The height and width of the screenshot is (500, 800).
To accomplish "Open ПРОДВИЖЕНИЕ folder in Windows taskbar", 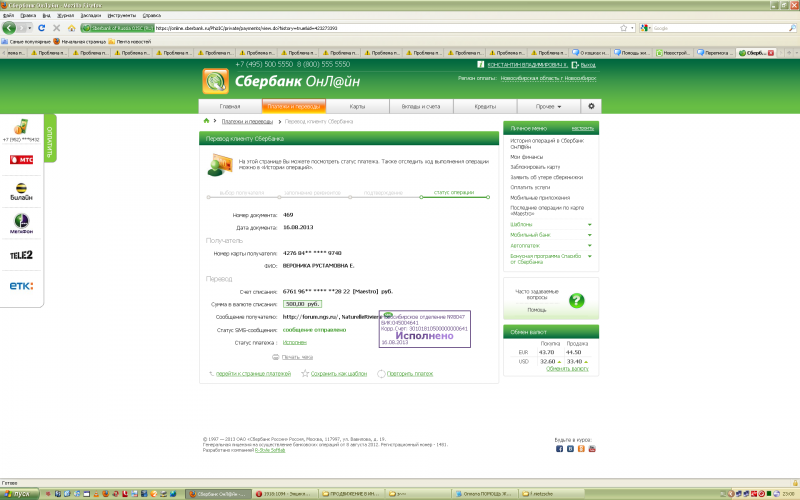I will [x=351, y=494].
